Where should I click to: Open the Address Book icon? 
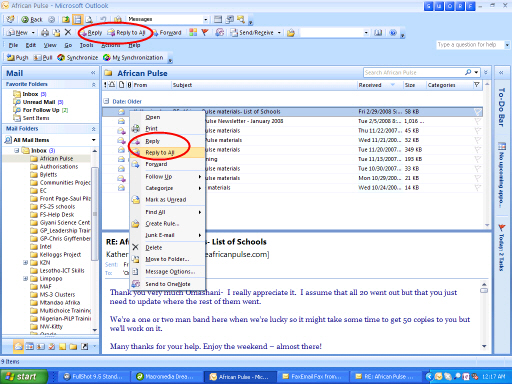[x=378, y=33]
